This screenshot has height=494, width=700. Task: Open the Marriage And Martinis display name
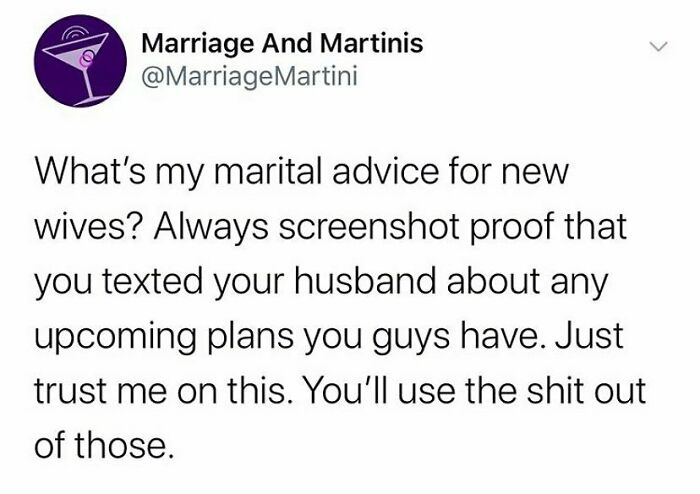(282, 43)
